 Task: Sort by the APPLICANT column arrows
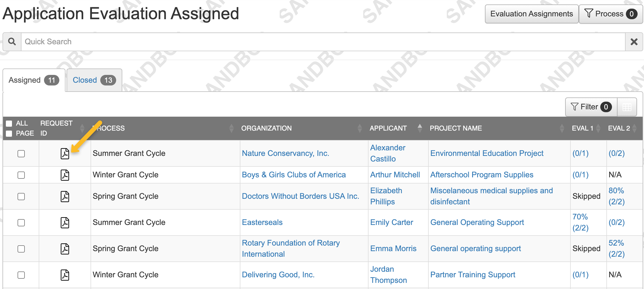(419, 128)
